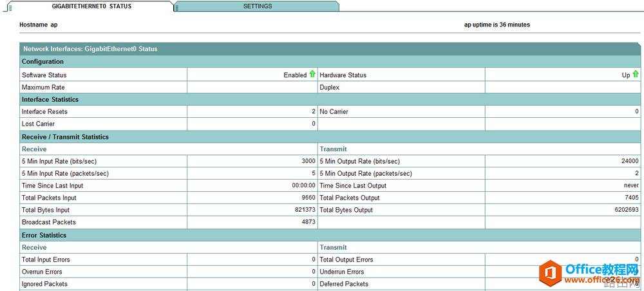Click the bytes output value 6202693

click(627, 210)
